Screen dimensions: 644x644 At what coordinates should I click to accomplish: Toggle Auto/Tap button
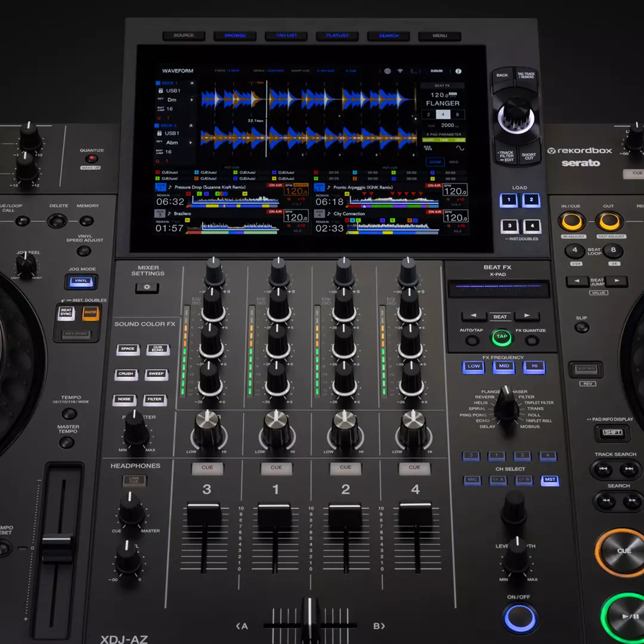click(472, 340)
